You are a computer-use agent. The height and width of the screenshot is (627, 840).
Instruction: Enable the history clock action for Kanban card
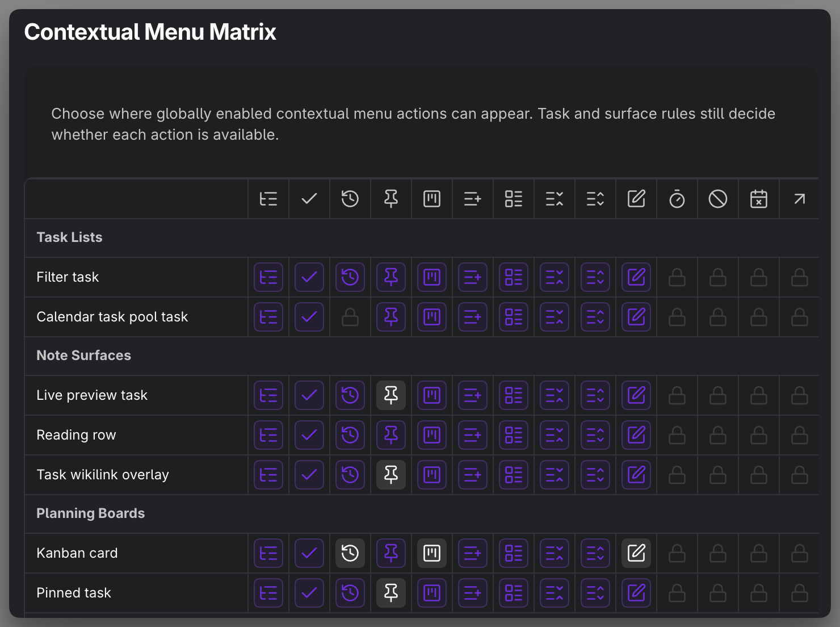point(350,553)
